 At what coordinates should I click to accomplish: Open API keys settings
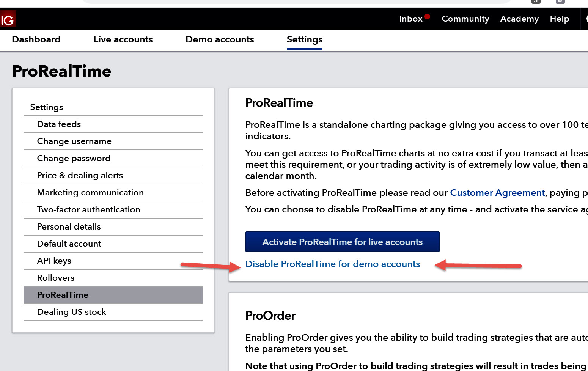pyautogui.click(x=54, y=261)
